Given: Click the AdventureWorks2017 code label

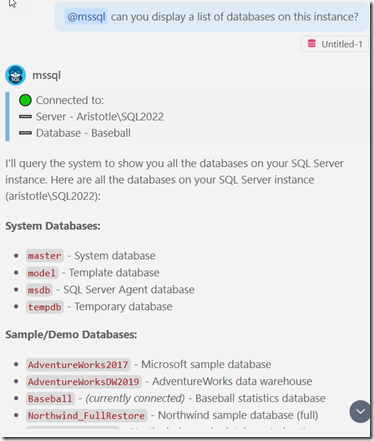Looking at the screenshot, I should tap(78, 365).
